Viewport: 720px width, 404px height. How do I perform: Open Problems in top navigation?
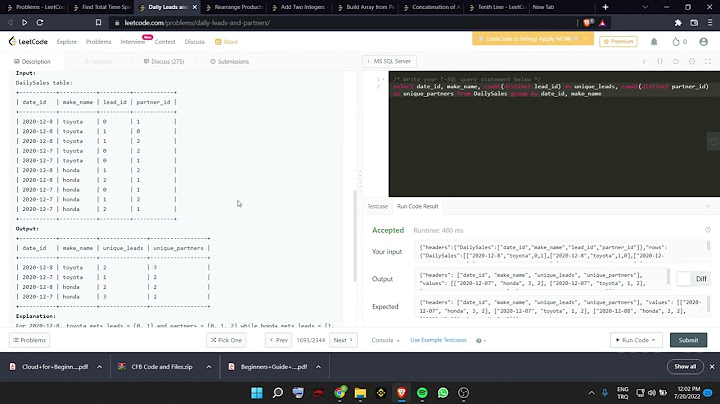pos(98,42)
